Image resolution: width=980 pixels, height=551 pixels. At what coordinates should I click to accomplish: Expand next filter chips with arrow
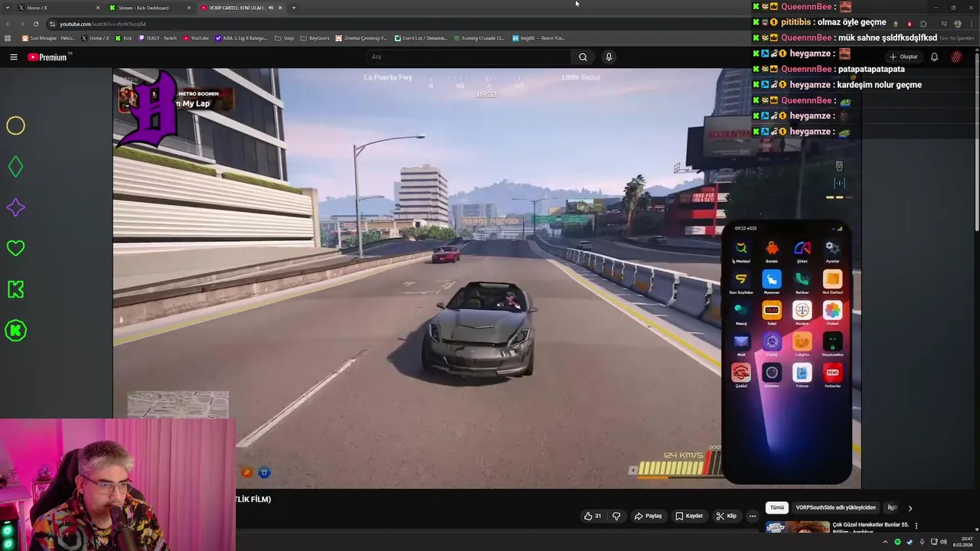[x=910, y=508]
